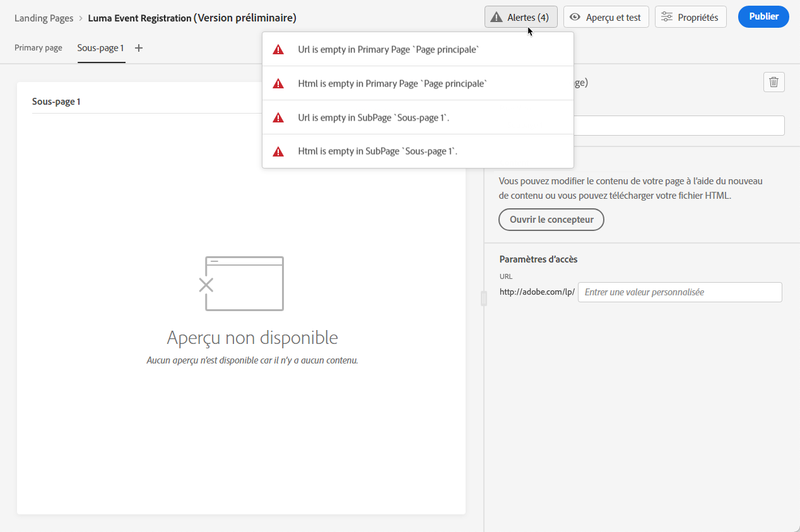
Task: Select alert Url is empty in SubPage
Action: (x=418, y=117)
